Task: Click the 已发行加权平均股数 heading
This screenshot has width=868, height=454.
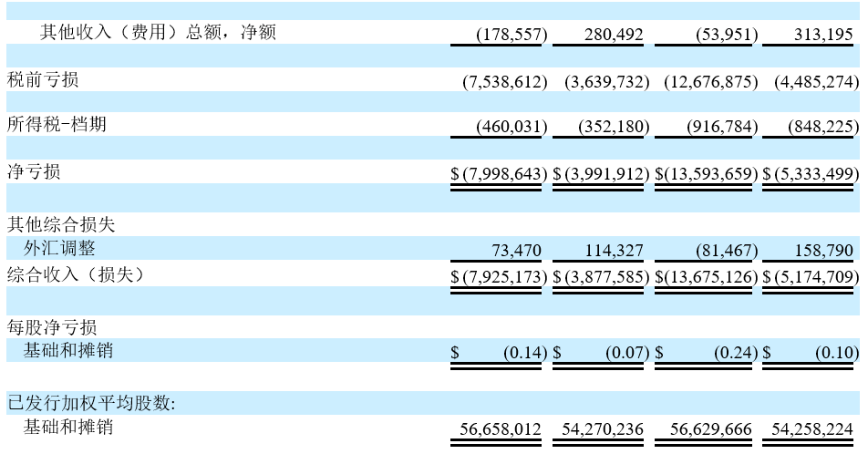Action: point(91,403)
